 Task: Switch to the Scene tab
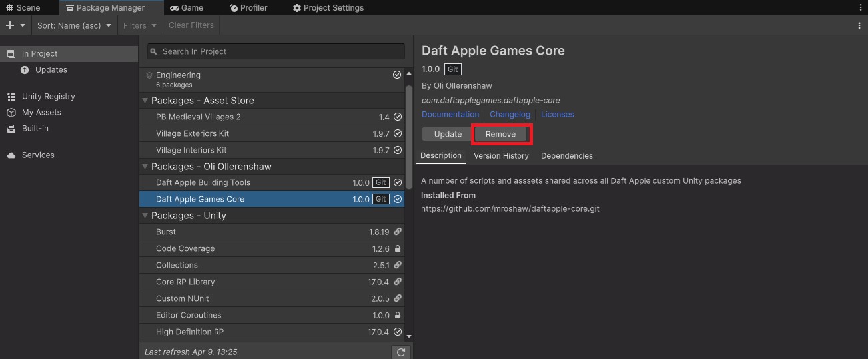23,8
